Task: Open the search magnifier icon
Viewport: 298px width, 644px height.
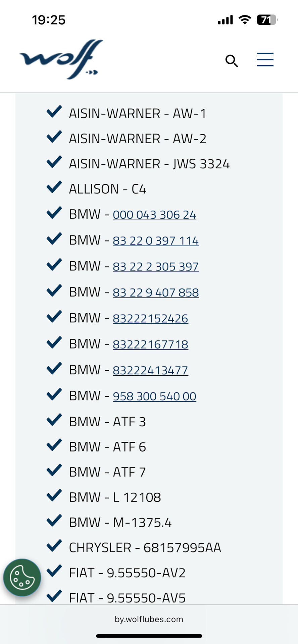Action: (232, 61)
